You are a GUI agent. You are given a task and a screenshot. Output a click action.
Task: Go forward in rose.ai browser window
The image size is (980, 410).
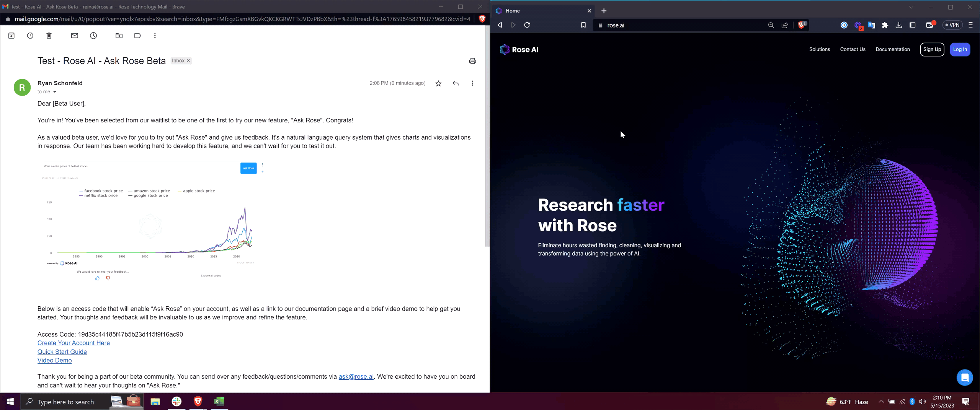(x=513, y=25)
